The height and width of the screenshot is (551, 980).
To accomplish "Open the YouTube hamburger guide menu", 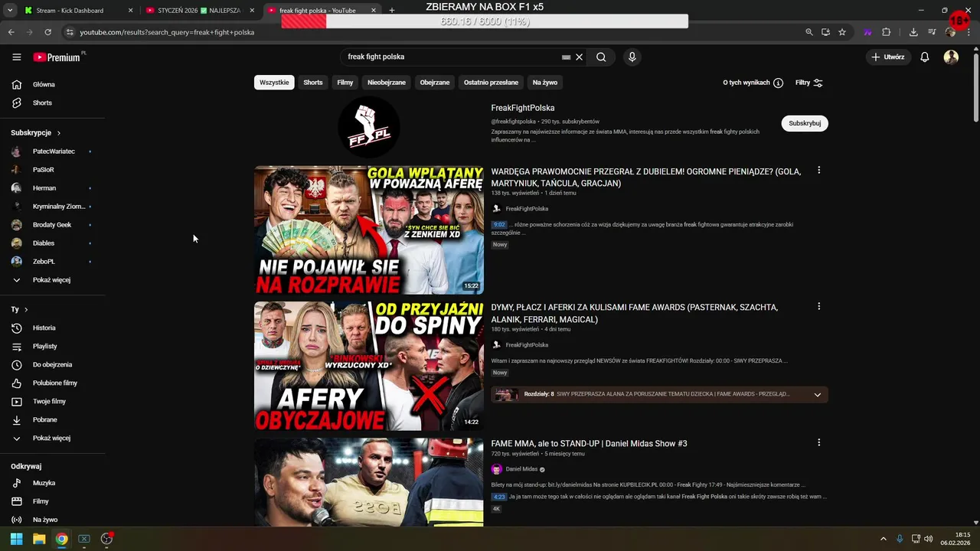I will (17, 57).
